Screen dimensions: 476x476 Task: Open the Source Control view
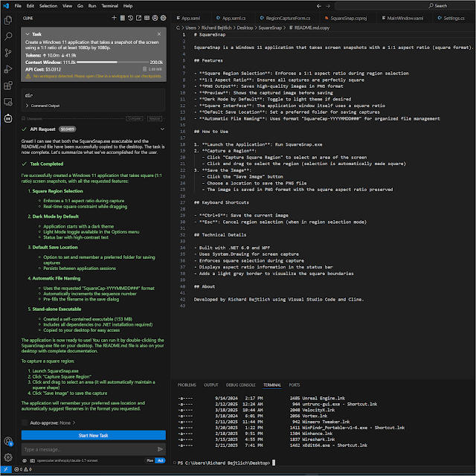(x=8, y=53)
